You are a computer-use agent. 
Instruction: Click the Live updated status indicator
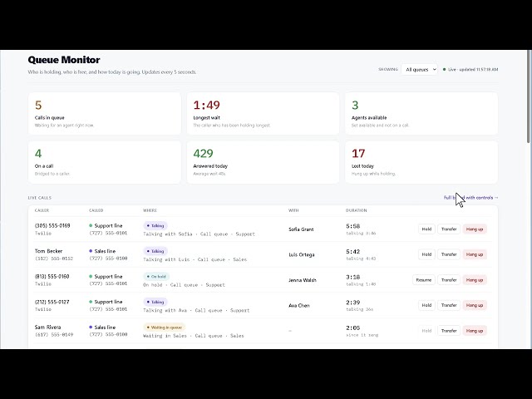click(x=470, y=70)
